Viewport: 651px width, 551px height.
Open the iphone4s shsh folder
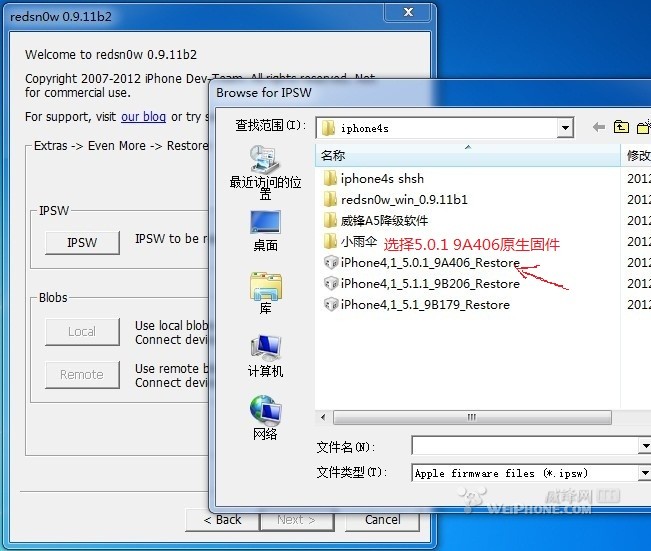click(x=373, y=179)
